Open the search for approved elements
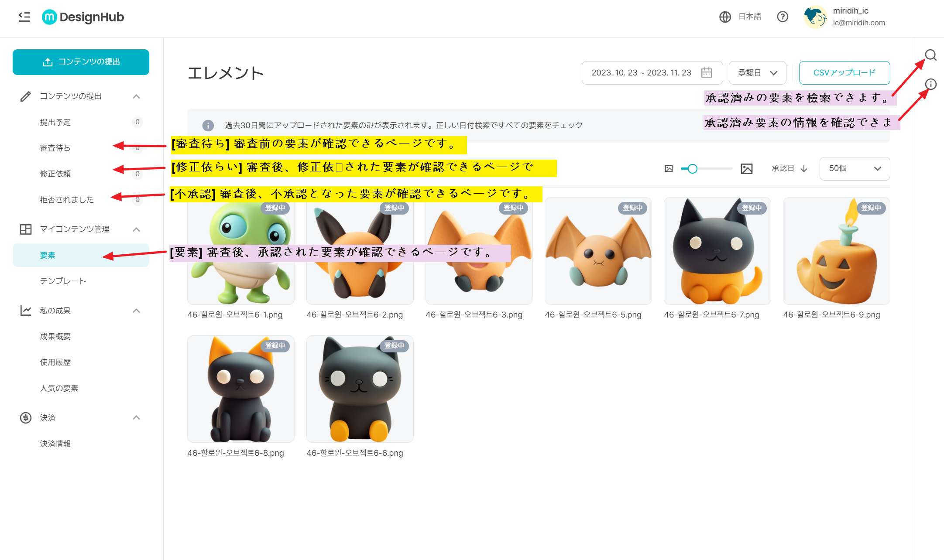The width and height of the screenshot is (944, 560). 930,55
